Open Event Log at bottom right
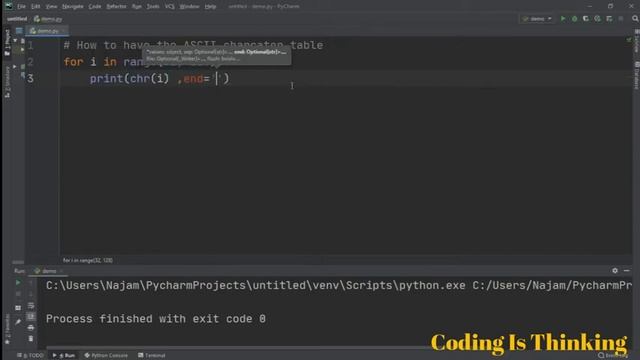This screenshot has height=360, width=640. 613,356
